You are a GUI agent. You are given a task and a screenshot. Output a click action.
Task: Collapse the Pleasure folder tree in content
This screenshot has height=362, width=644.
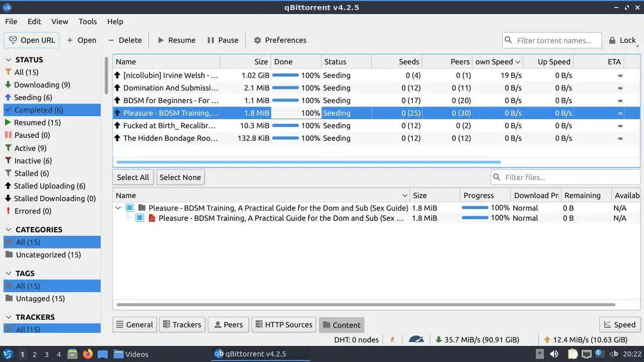tap(118, 208)
